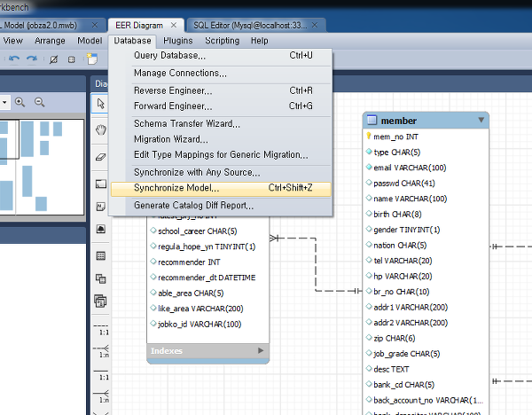The image size is (532, 415).
Task: Open the Arrange menu
Action: tap(50, 41)
